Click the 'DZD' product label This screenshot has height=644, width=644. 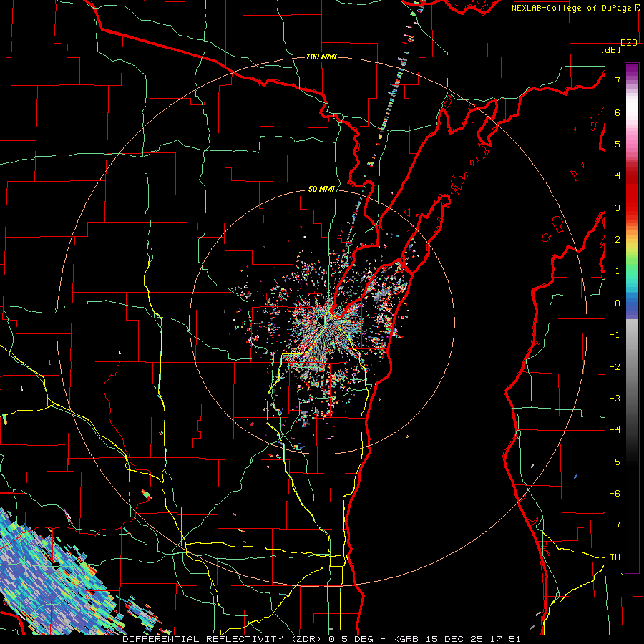(629, 43)
